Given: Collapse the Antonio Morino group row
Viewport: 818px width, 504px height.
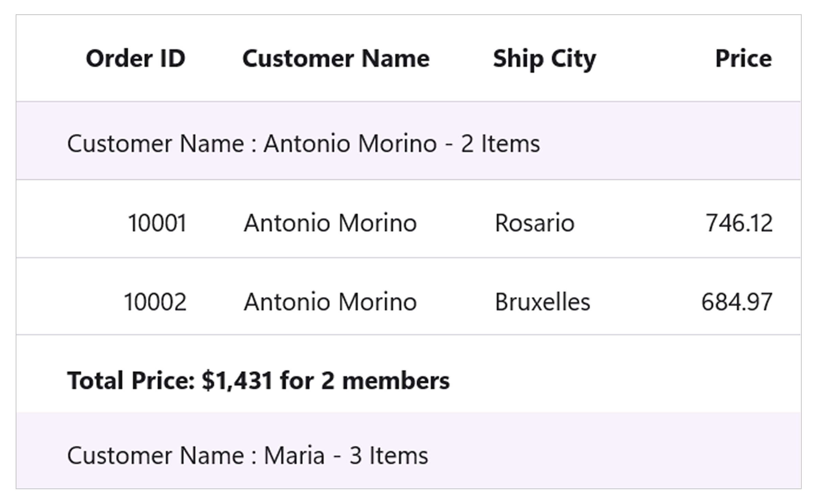Looking at the screenshot, I should pyautogui.click(x=303, y=143).
